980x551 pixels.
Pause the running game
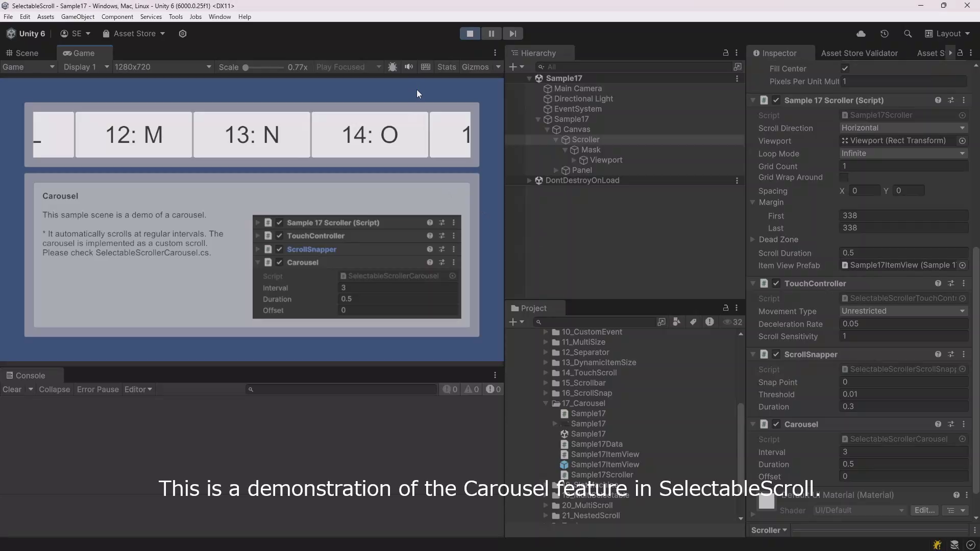click(x=491, y=34)
